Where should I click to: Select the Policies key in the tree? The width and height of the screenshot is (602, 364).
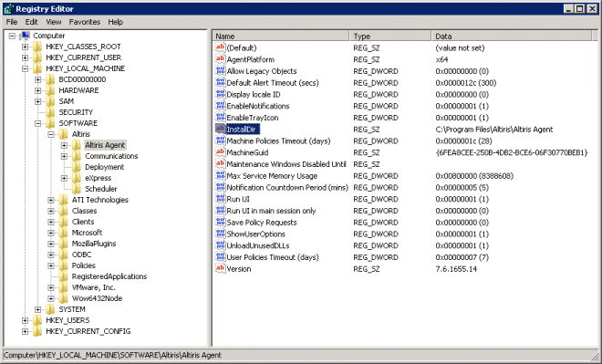(83, 265)
